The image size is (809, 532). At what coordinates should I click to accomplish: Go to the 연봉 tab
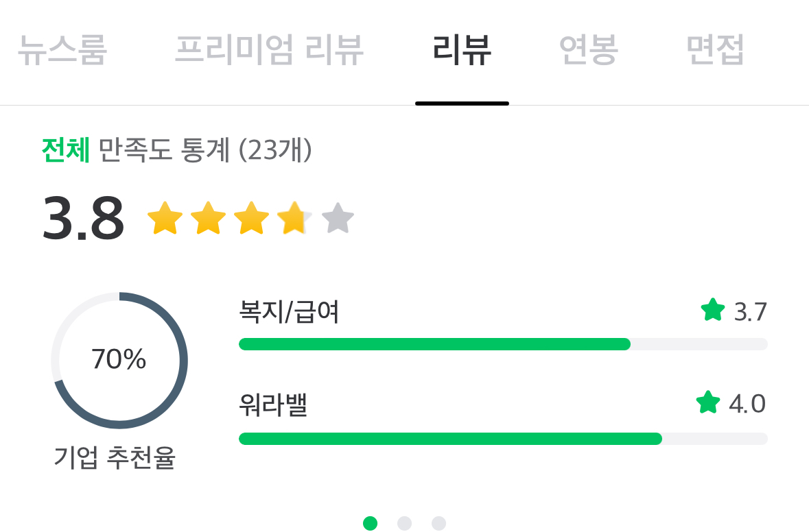pos(589,49)
